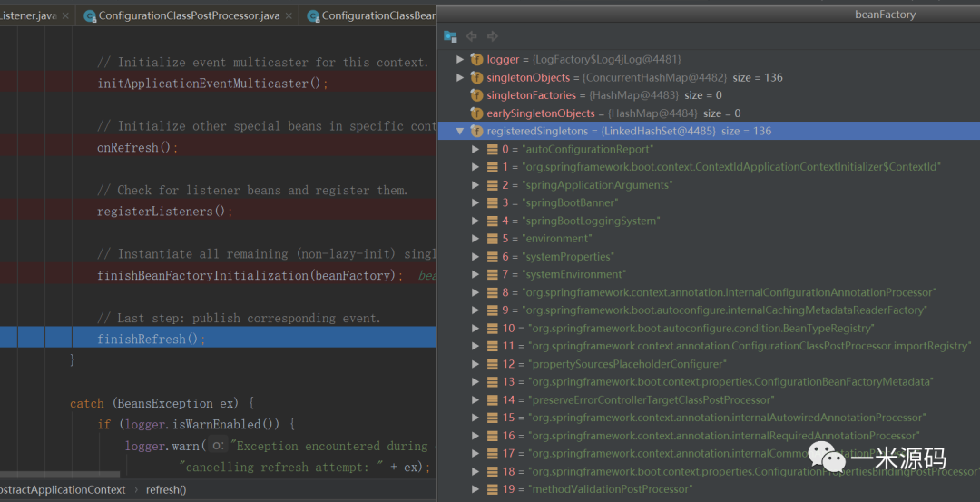
Task: Expand the singletonObjects map node
Action: coord(460,78)
